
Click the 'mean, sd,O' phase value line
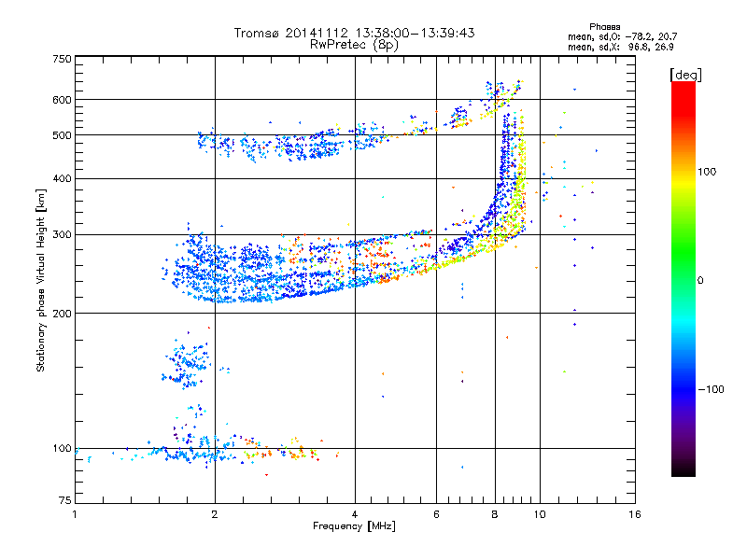[622, 37]
